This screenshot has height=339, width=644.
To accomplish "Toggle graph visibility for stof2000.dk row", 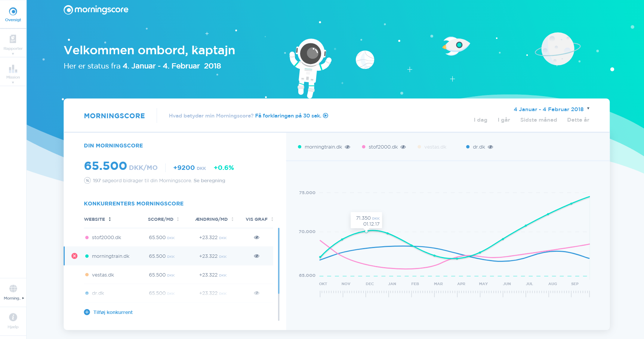I will (257, 237).
